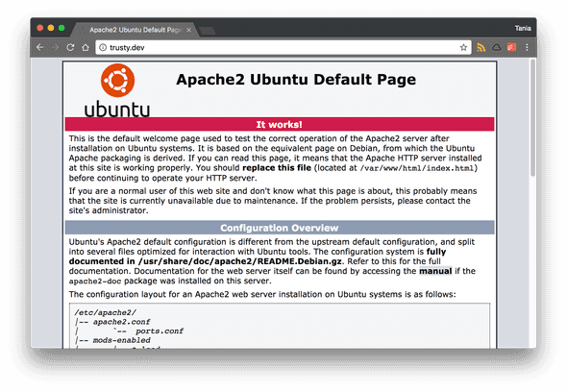567x392 pixels.
Task: Click the red extension icon in toolbar
Action: tap(511, 47)
